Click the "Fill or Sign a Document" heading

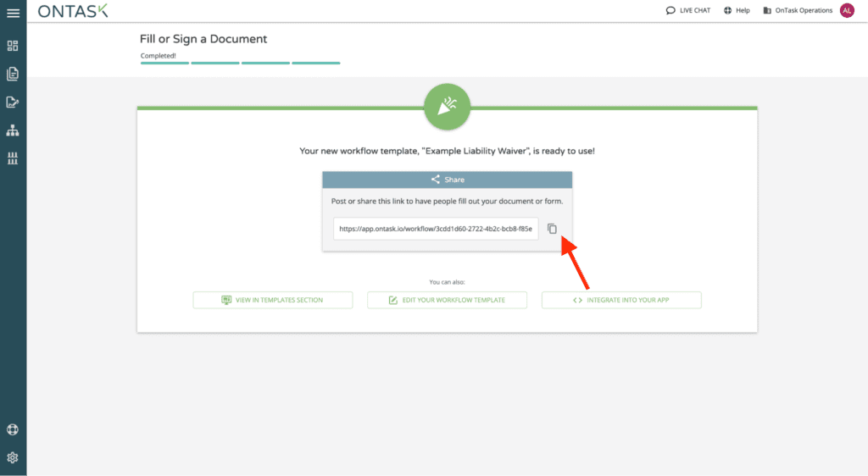[203, 39]
